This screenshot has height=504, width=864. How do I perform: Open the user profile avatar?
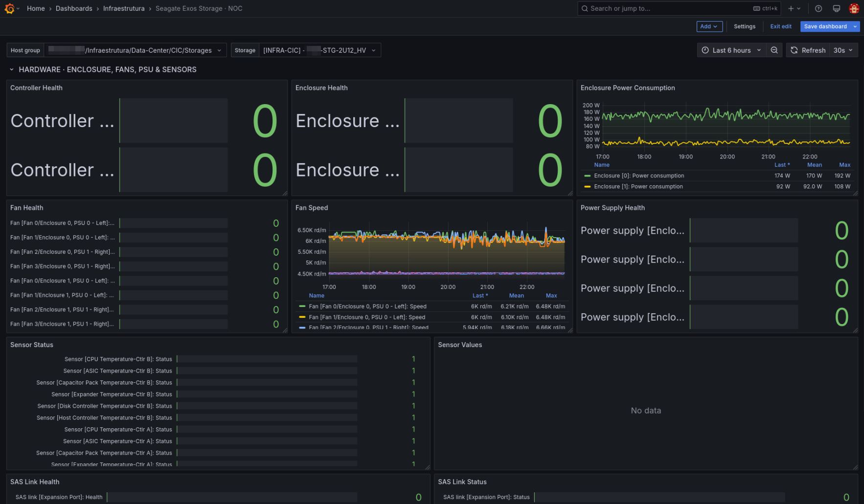click(x=854, y=8)
